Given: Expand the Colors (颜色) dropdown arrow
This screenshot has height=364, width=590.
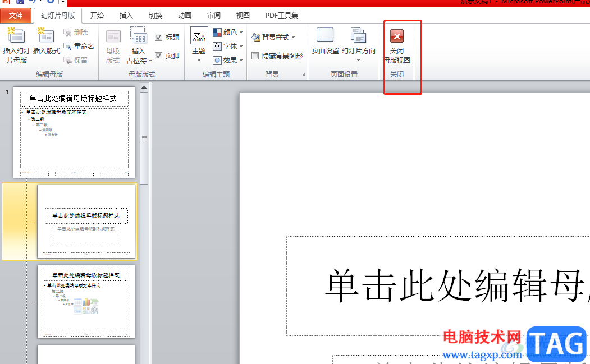Looking at the screenshot, I should (241, 33).
